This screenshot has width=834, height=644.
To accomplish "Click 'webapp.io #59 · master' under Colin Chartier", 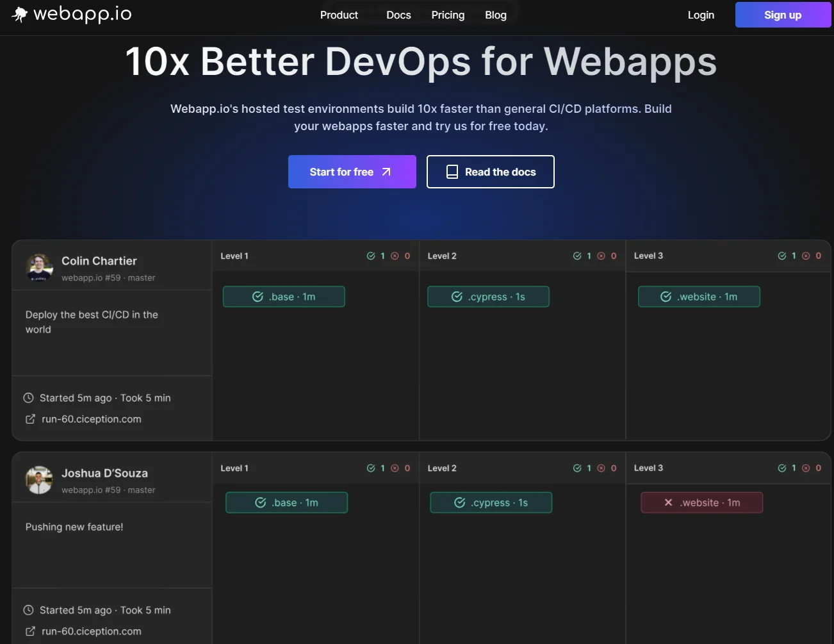I will coord(108,277).
